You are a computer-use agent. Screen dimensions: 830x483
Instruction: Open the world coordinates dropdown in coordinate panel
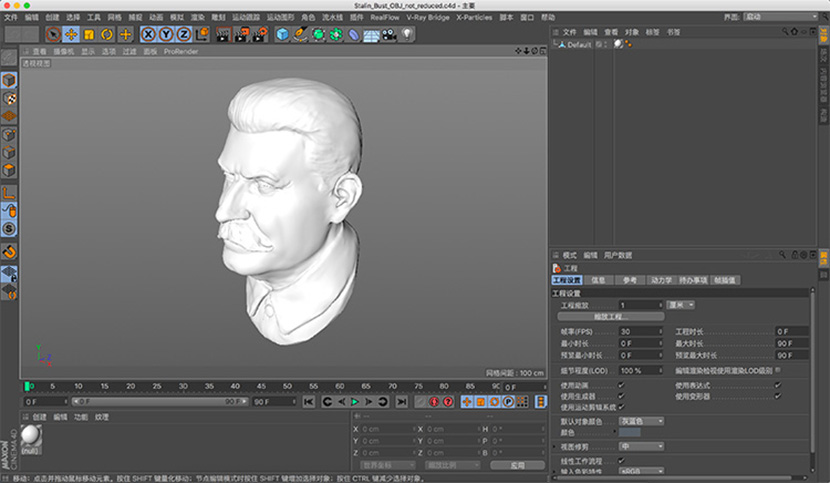(388, 465)
